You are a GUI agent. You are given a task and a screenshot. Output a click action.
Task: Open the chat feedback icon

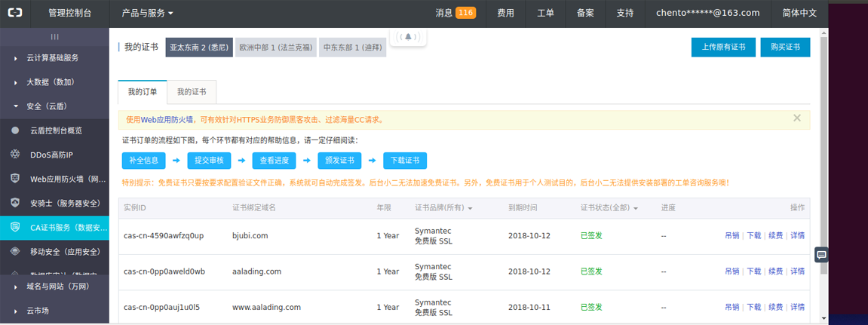821,255
